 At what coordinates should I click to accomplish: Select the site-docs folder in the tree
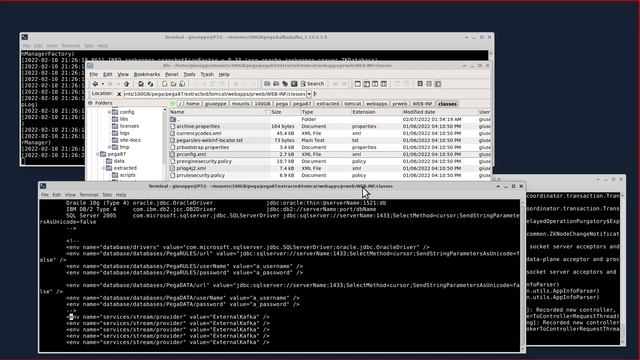[130, 140]
